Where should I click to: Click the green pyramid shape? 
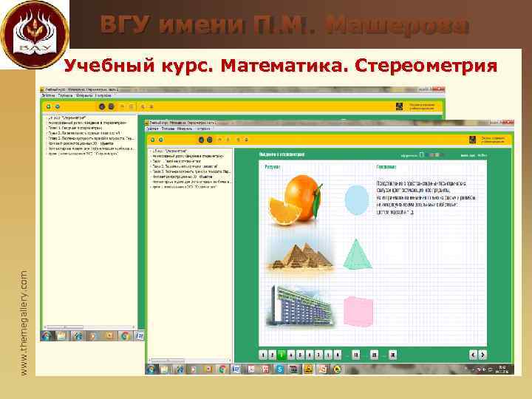358,254
